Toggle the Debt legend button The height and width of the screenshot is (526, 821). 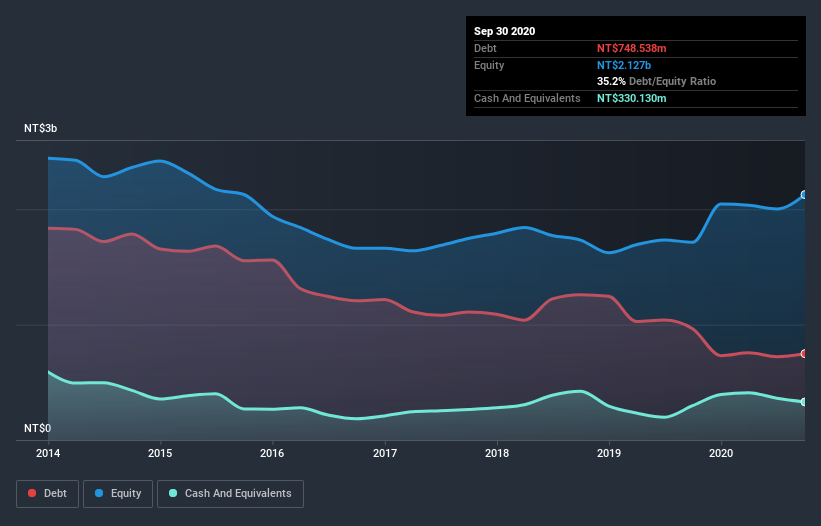pyautogui.click(x=47, y=494)
